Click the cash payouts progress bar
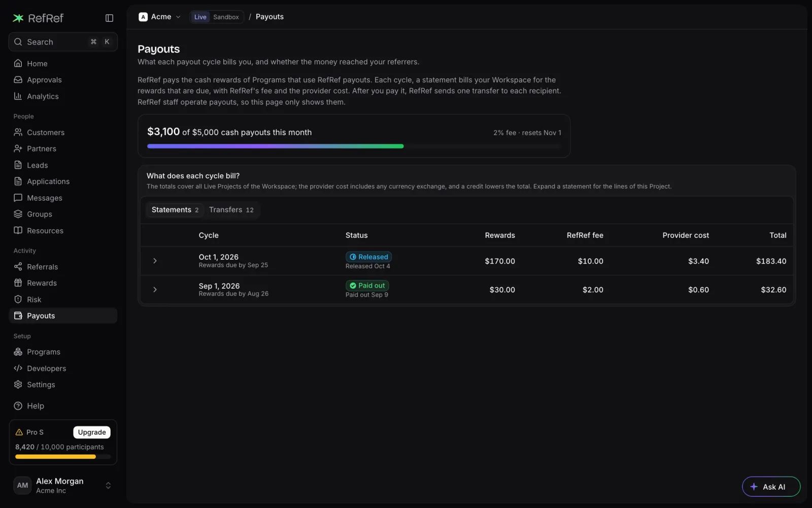812x508 pixels. (x=354, y=146)
